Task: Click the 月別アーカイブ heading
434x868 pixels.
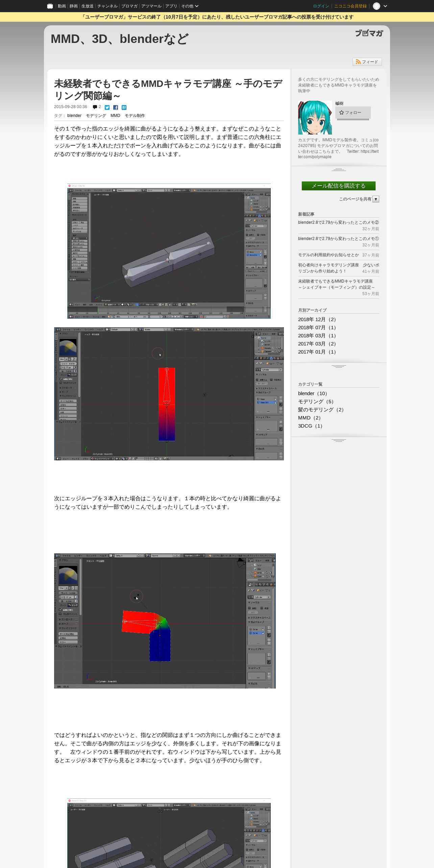Action: pyautogui.click(x=312, y=310)
